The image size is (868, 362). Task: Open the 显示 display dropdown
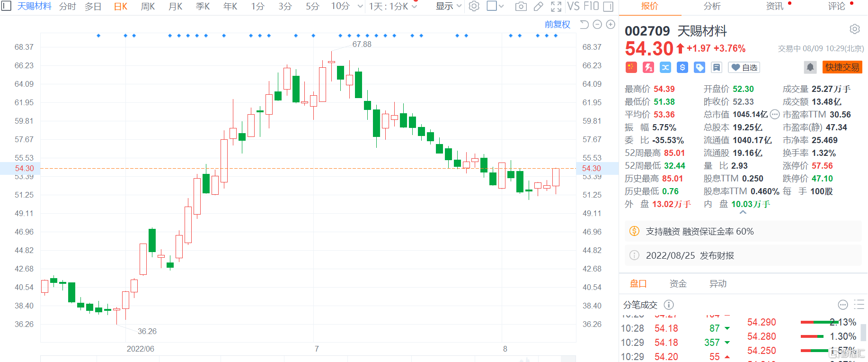click(x=448, y=6)
